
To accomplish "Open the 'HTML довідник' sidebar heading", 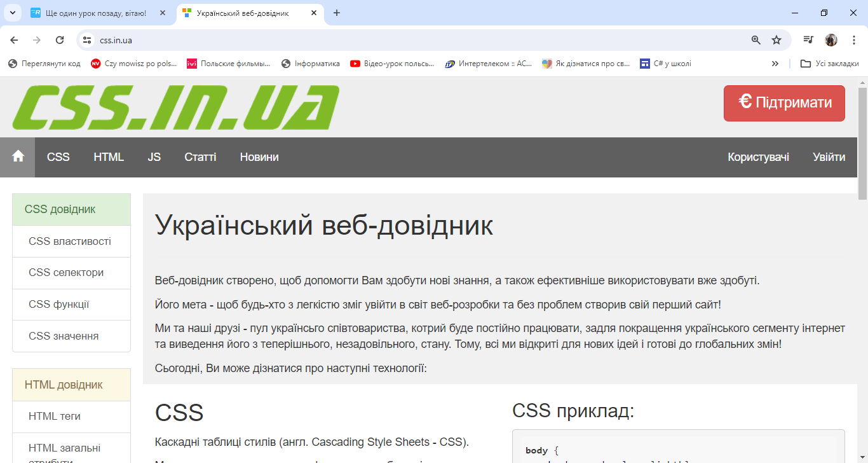I will click(71, 385).
